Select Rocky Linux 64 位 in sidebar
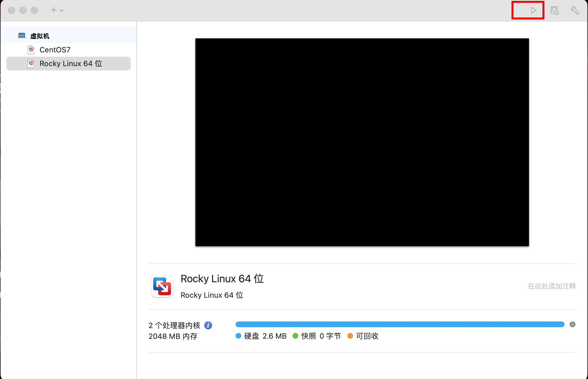588x379 pixels. click(68, 64)
